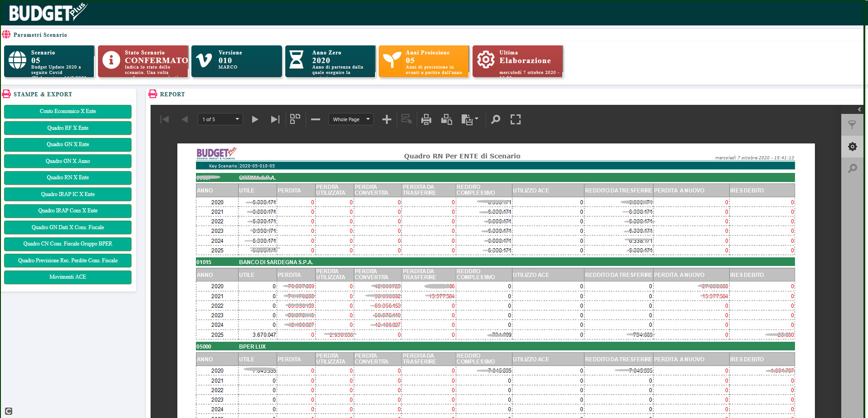
Task: Click printer icon beside Stampe & Export
Action: [x=6, y=94]
